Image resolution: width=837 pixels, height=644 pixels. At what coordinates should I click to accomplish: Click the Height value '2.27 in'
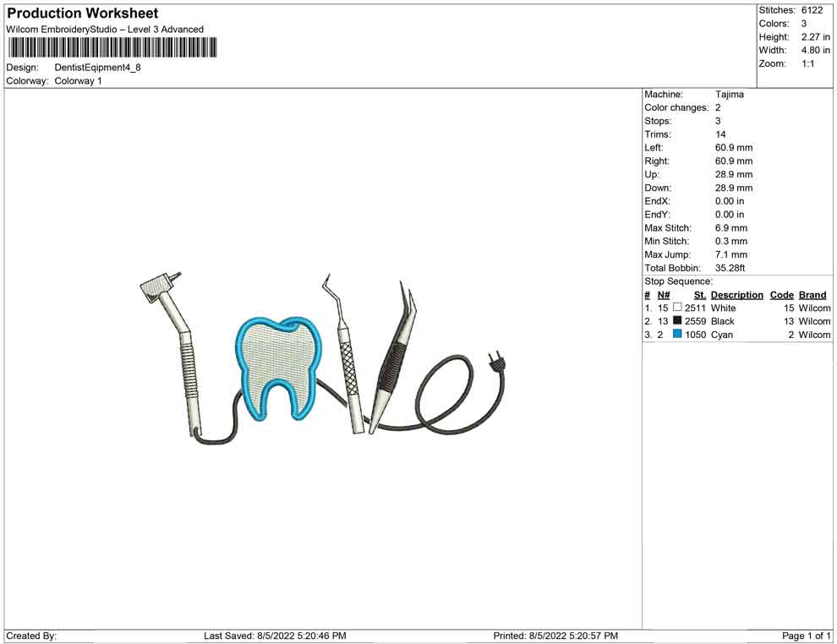click(x=816, y=37)
